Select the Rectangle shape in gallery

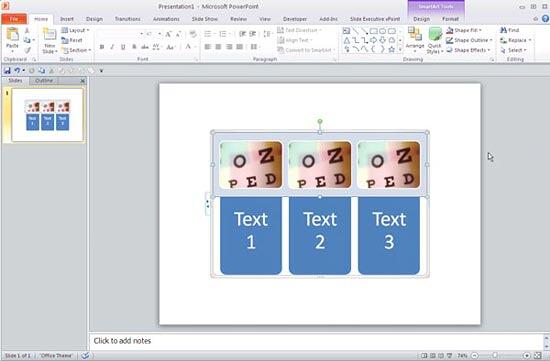(x=374, y=31)
